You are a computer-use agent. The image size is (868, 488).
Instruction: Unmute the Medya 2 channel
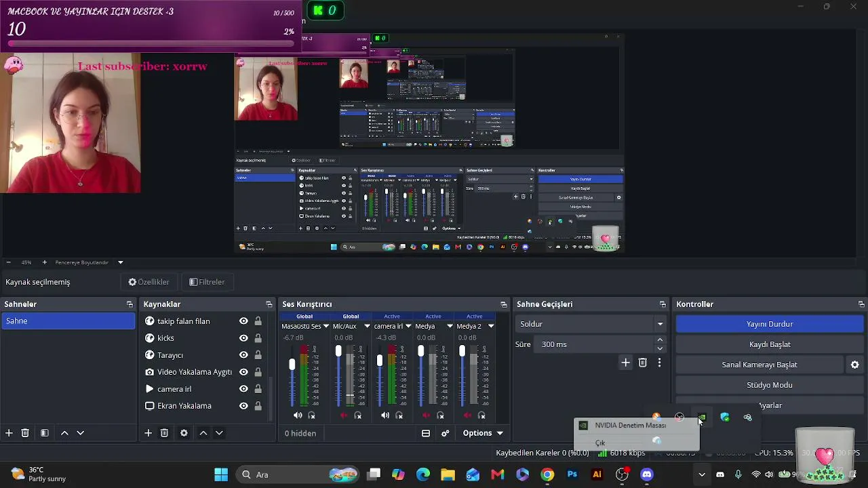click(467, 415)
